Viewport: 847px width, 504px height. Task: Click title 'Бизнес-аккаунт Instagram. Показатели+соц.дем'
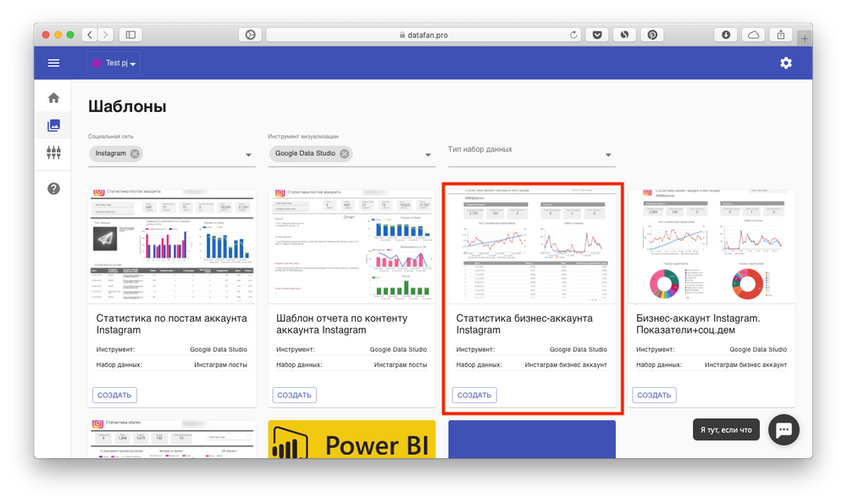698,324
